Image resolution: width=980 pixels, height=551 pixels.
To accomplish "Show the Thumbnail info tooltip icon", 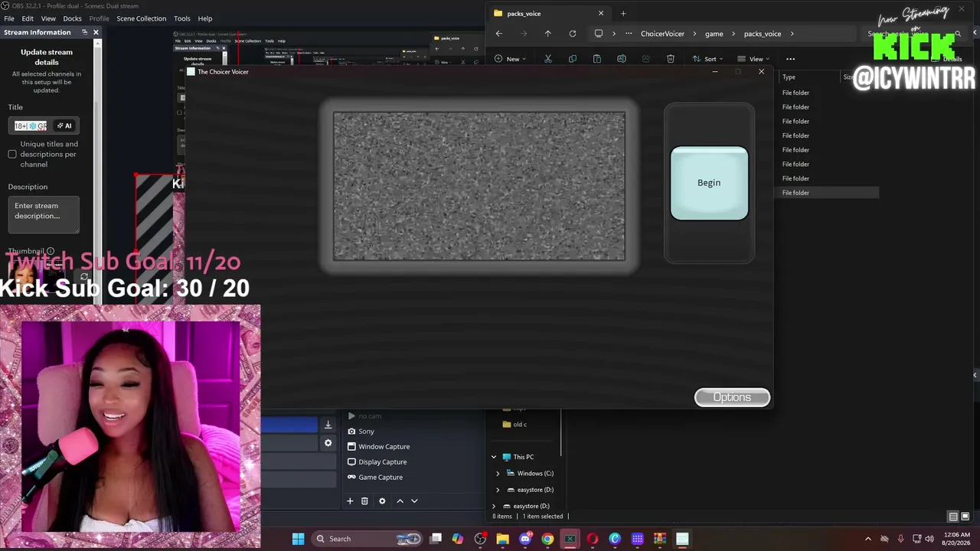I will point(51,251).
